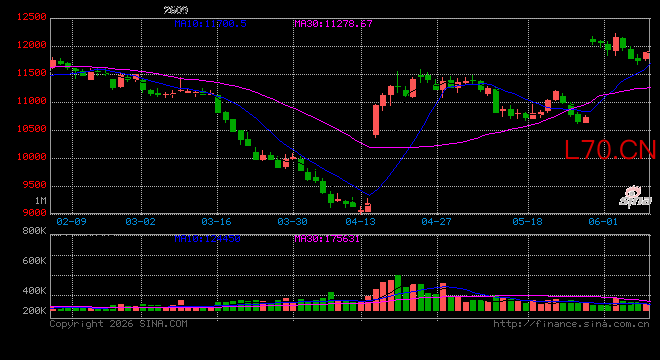This screenshot has width=660, height=360.
Task: Select the 04-27 date label
Action: click(x=436, y=222)
